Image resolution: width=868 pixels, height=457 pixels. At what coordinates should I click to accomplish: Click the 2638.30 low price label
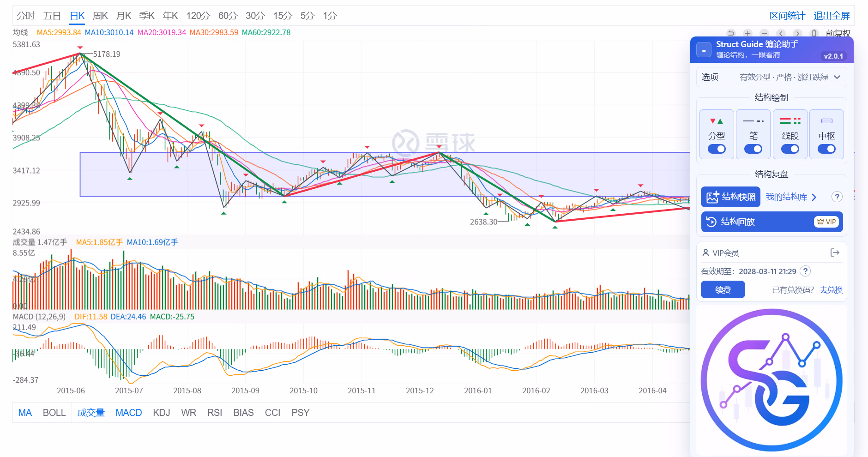484,222
